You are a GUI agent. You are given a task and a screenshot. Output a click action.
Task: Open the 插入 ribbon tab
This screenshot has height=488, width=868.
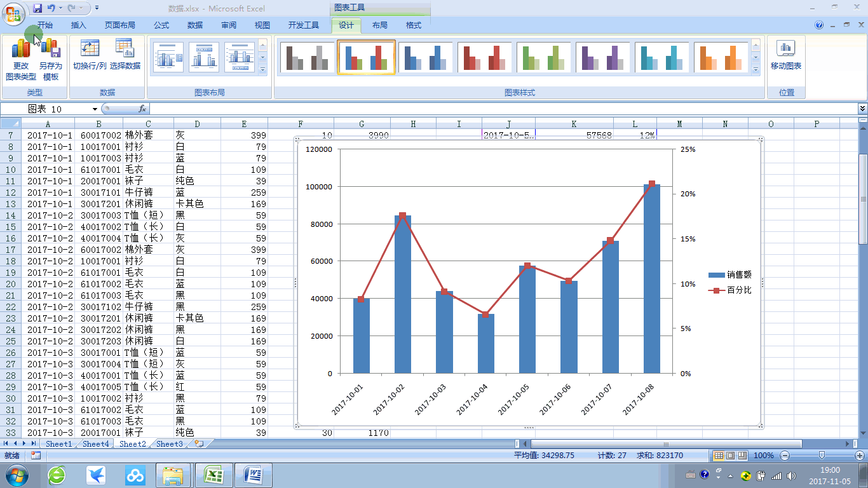79,25
